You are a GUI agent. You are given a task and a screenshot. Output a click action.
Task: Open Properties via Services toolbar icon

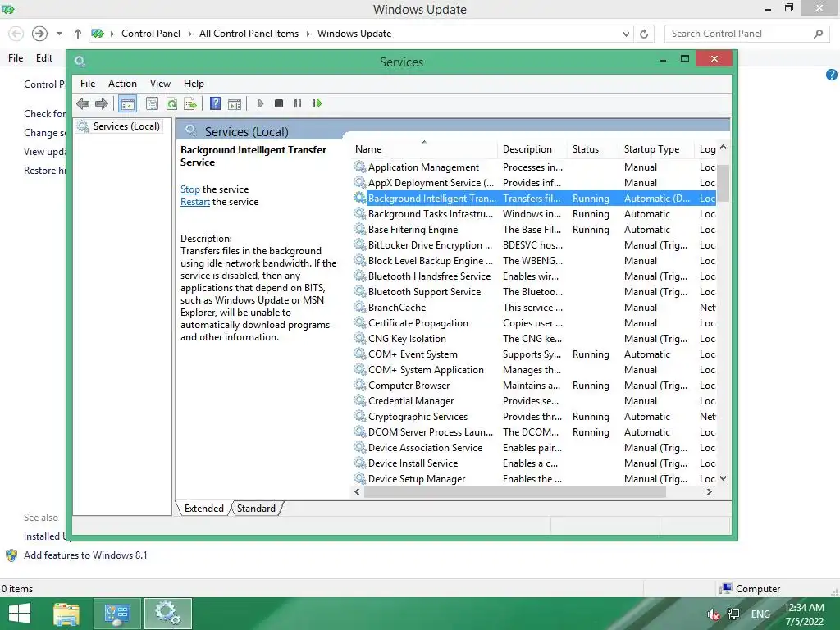[152, 103]
